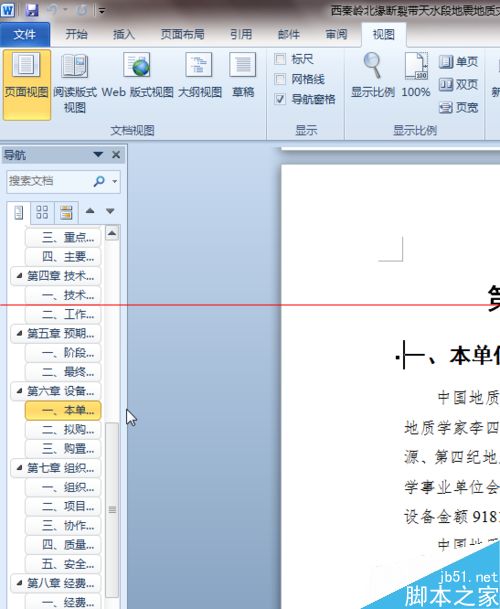Select 单页 single page zoom
The height and width of the screenshot is (609, 500).
pos(458,62)
